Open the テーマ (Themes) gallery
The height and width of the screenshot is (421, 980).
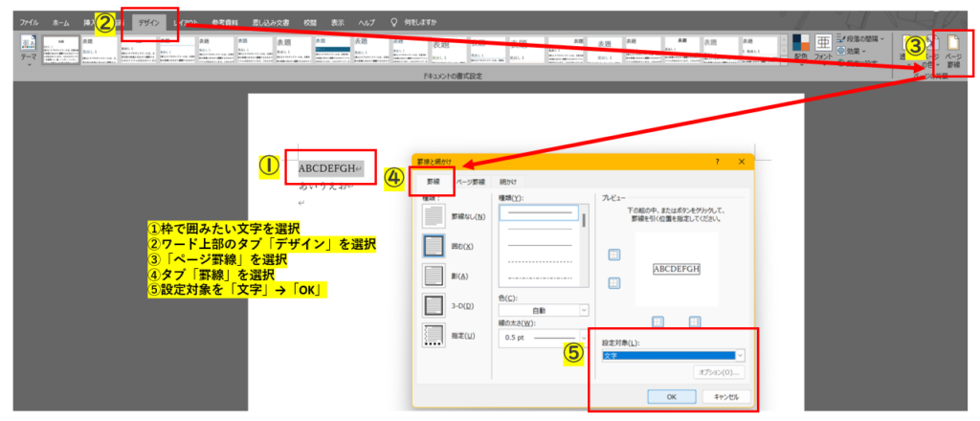(x=29, y=51)
